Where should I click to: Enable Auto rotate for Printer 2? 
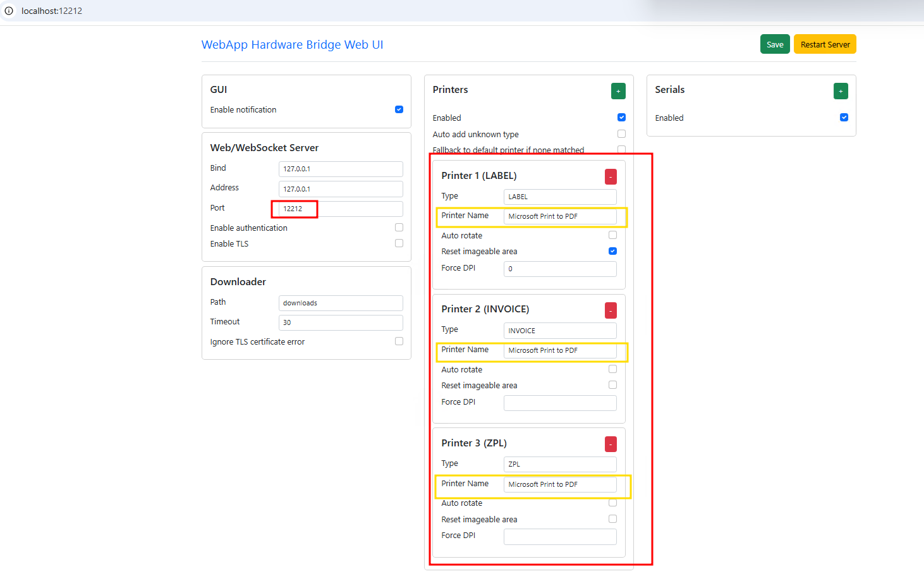point(612,369)
